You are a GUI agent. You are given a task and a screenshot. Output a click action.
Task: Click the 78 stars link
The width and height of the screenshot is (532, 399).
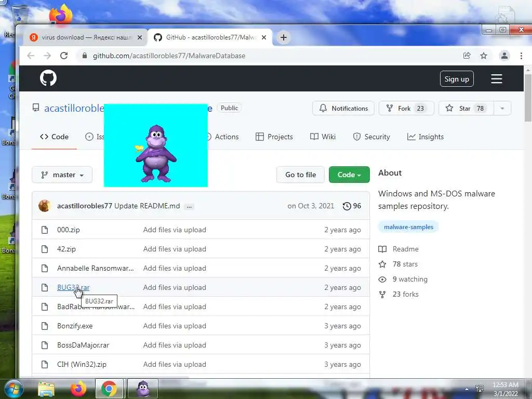coord(398,264)
